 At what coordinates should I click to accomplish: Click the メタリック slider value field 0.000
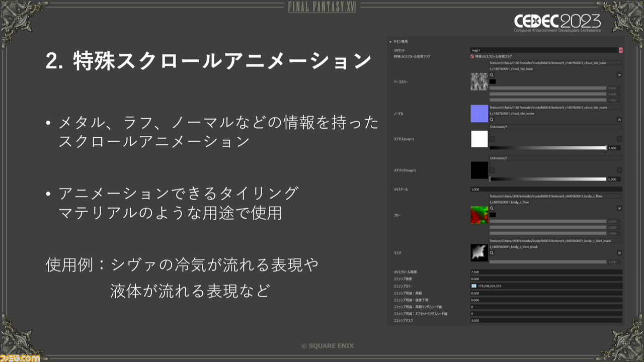click(614, 179)
